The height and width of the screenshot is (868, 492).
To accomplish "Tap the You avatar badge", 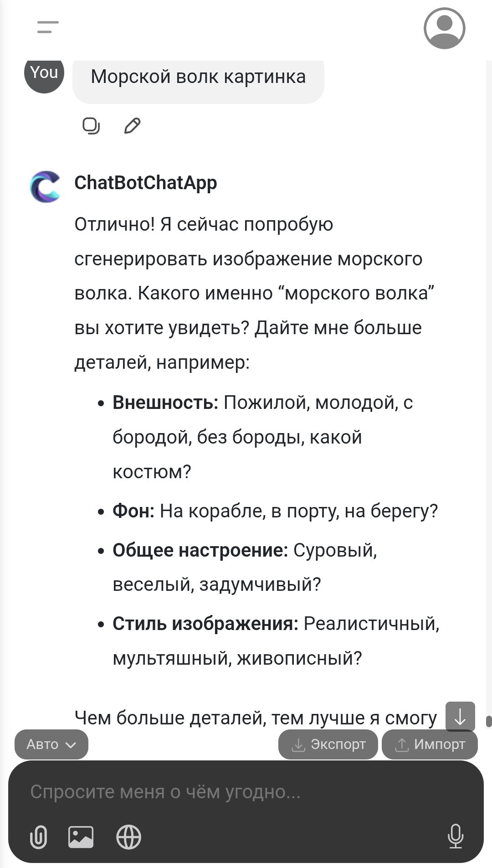I will pos(44,74).
